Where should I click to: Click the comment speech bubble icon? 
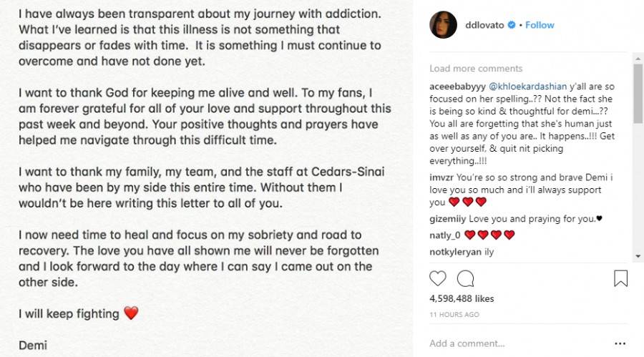coord(465,278)
